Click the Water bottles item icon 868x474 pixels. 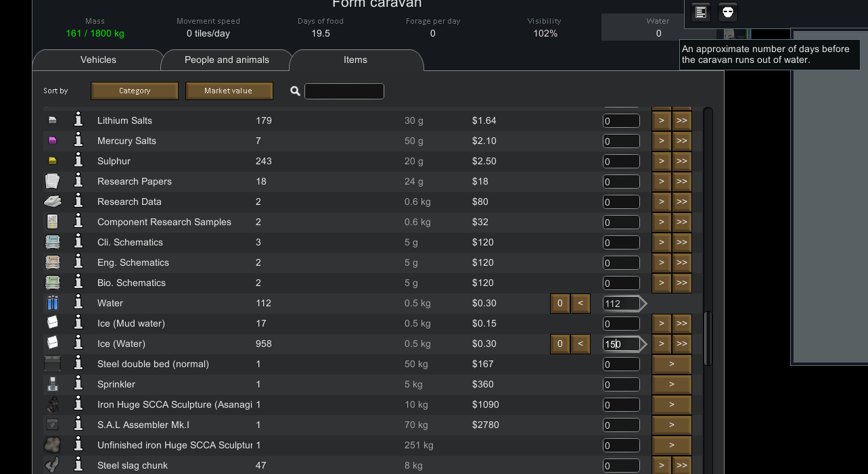click(x=52, y=303)
